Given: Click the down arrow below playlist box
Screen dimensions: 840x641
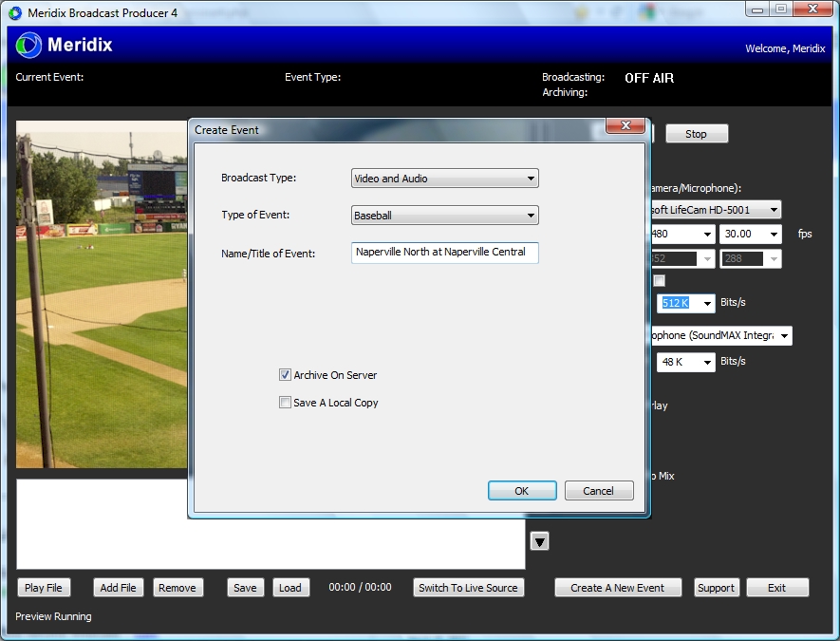Looking at the screenshot, I should point(539,541).
